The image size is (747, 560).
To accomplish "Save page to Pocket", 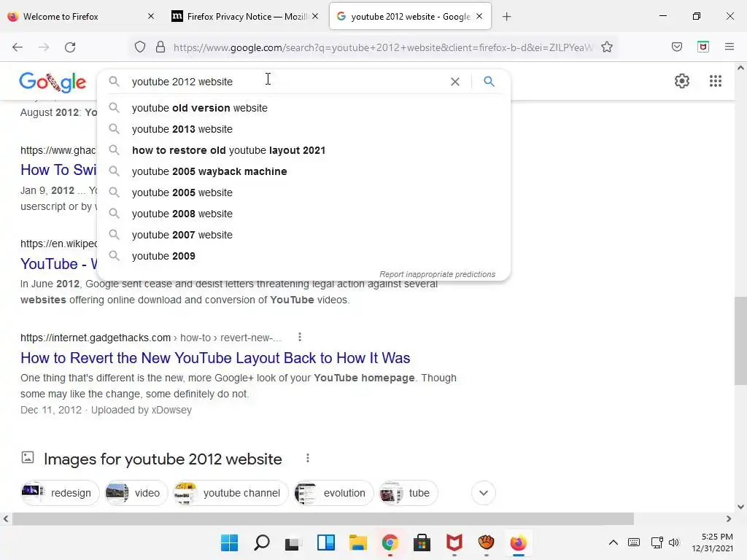I will (676, 47).
